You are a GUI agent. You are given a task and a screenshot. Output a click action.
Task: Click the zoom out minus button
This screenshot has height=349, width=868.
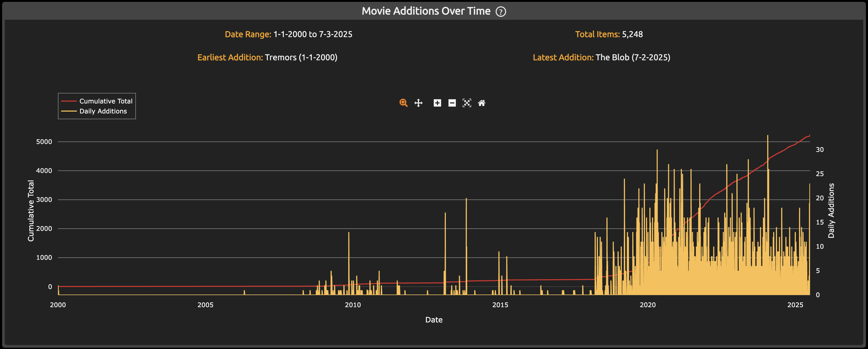click(x=452, y=103)
